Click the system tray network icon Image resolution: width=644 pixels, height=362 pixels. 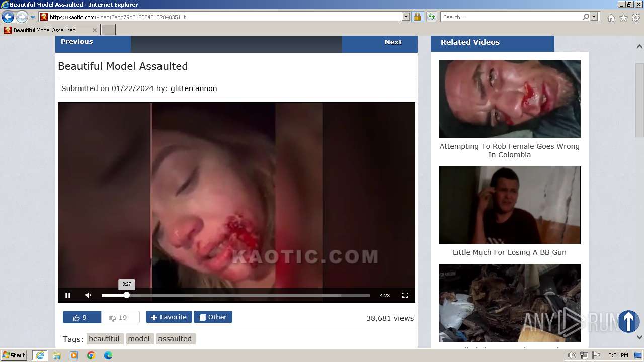[584, 355]
